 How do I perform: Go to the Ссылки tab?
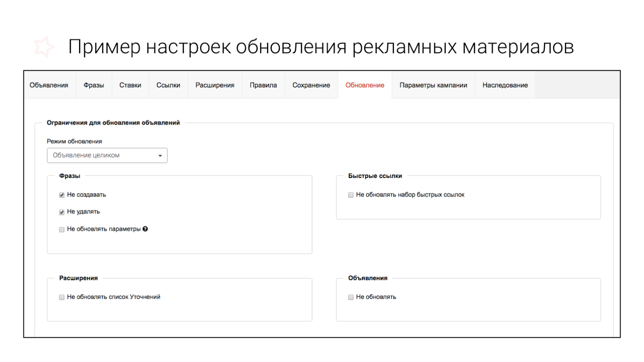[168, 85]
